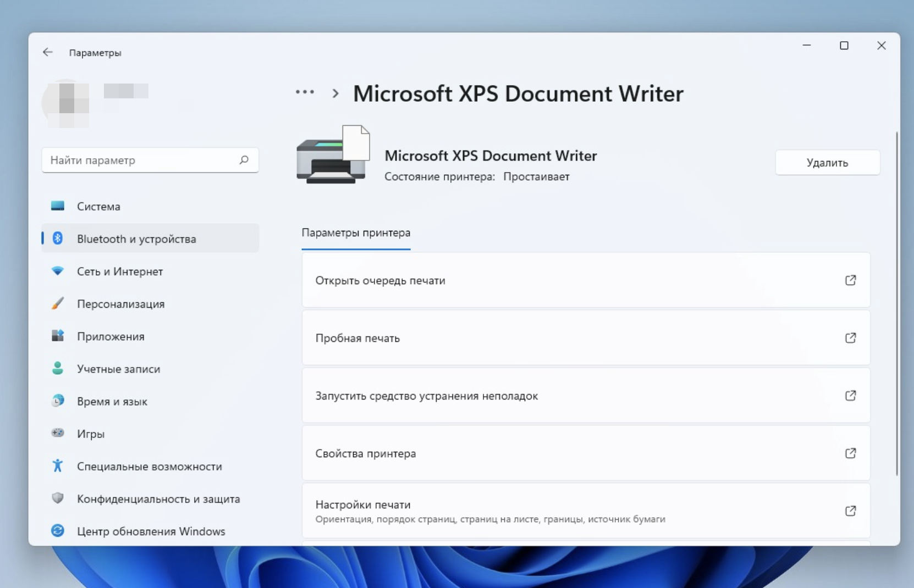The width and height of the screenshot is (914, 588).
Task: Click external link icon for Открыть очередь печати
Action: (850, 280)
